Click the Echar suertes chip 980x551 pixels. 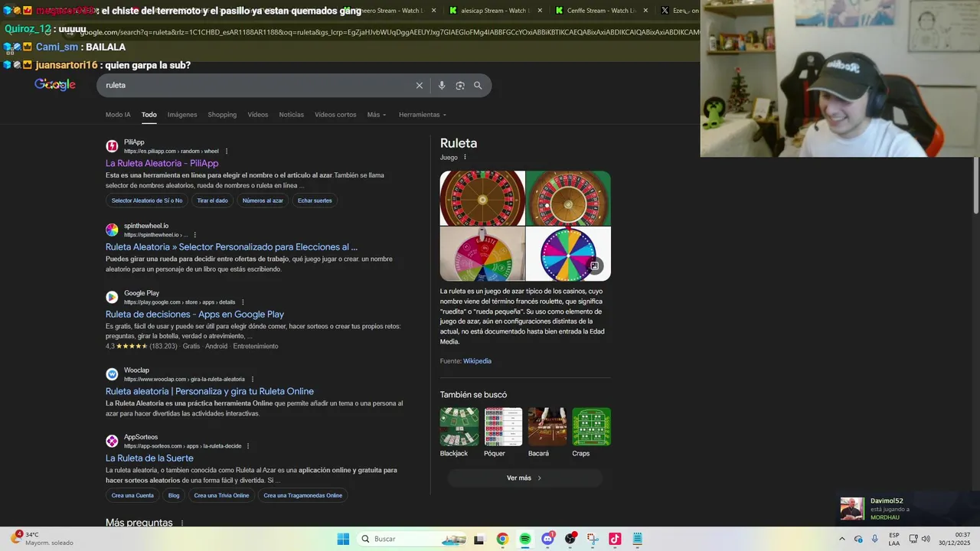315,201
